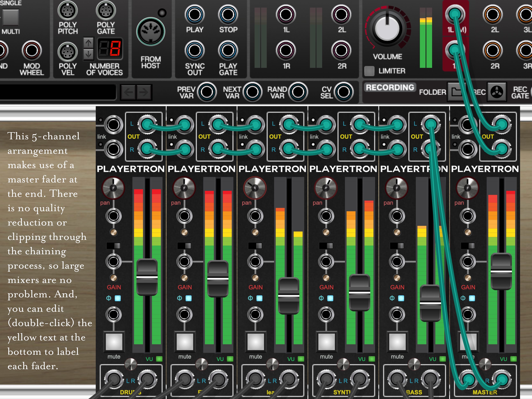This screenshot has width=532, height=399.
Task: Mute the DRUMS channel
Action: click(114, 342)
